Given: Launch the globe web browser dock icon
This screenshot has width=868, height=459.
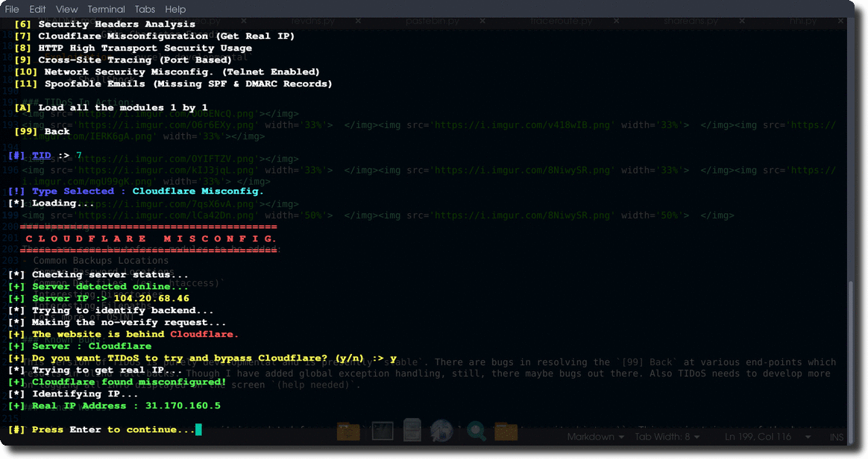Looking at the screenshot, I should click(x=442, y=431).
